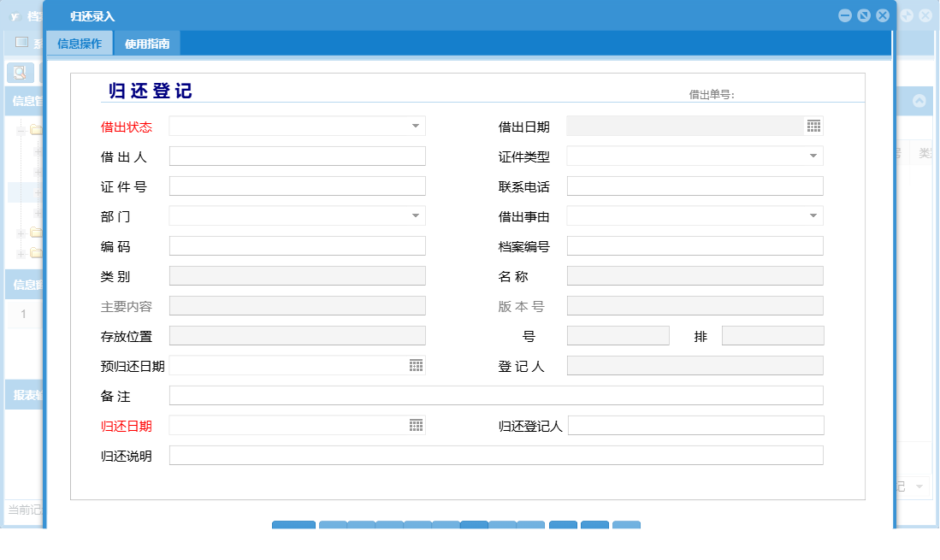The image size is (940, 560).
Task: Open the calendar picker for 预归还日期
Action: (x=417, y=365)
